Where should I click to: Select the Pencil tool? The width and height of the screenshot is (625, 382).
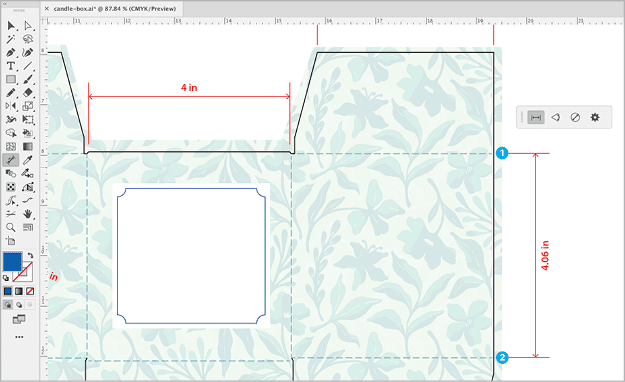11,93
